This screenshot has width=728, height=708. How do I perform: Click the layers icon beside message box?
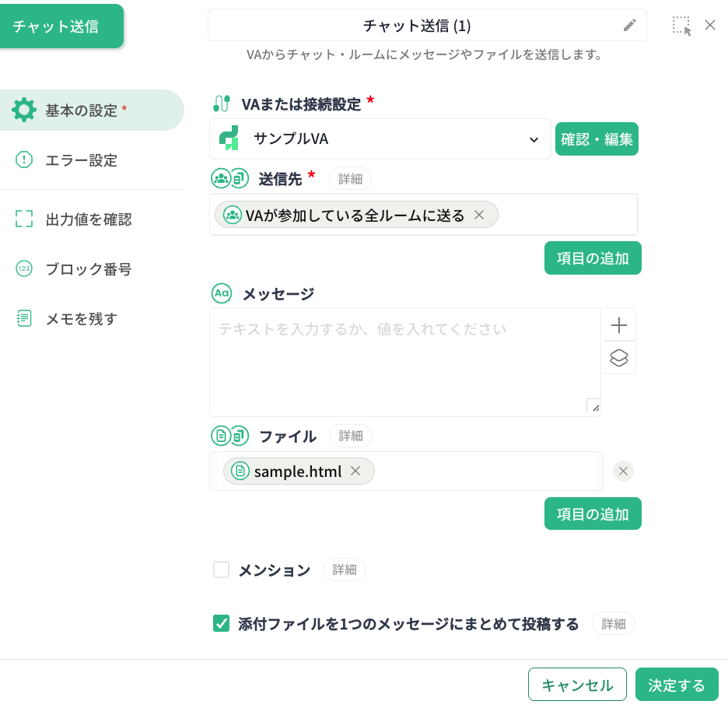point(619,358)
